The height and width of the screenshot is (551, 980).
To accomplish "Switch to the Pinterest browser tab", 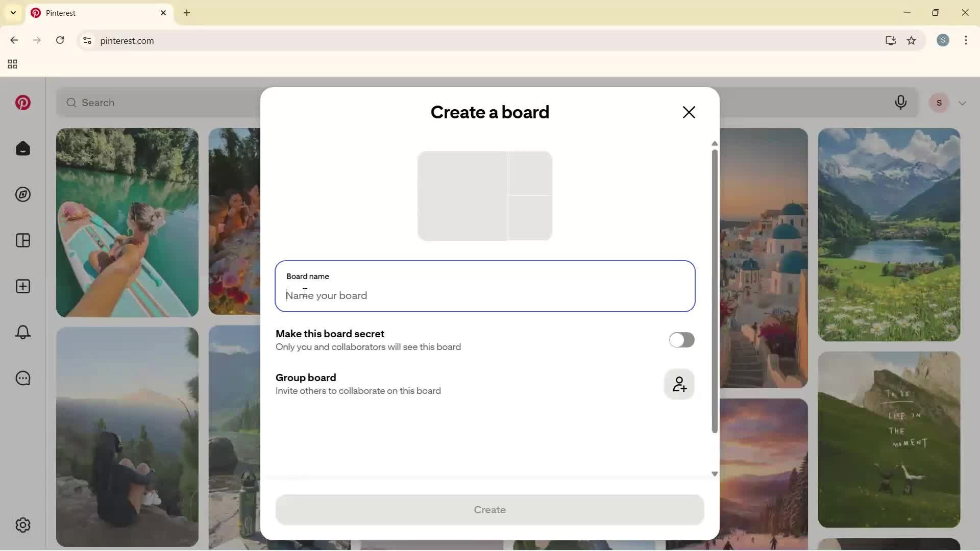I will click(77, 13).
